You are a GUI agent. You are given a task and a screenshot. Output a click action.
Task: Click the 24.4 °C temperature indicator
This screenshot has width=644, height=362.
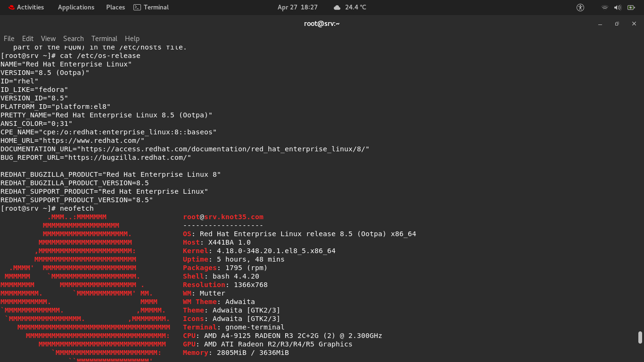pos(355,7)
